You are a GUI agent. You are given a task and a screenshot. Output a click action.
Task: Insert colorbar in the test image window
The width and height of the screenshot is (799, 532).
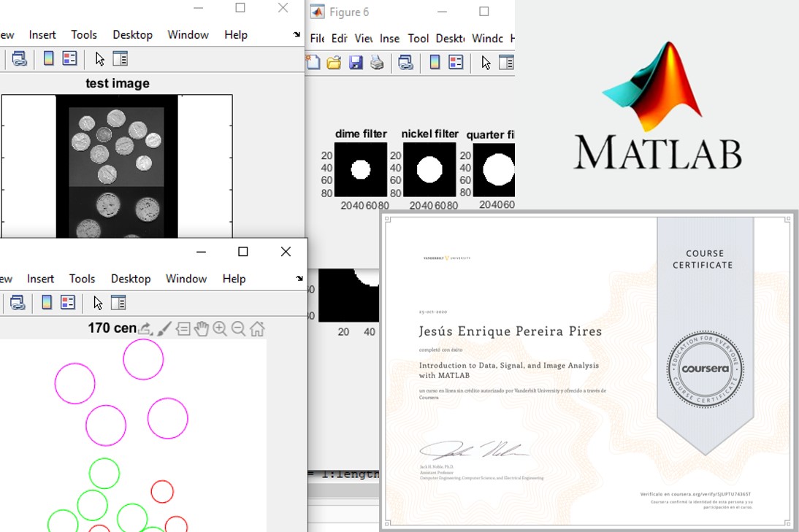pyautogui.click(x=48, y=58)
